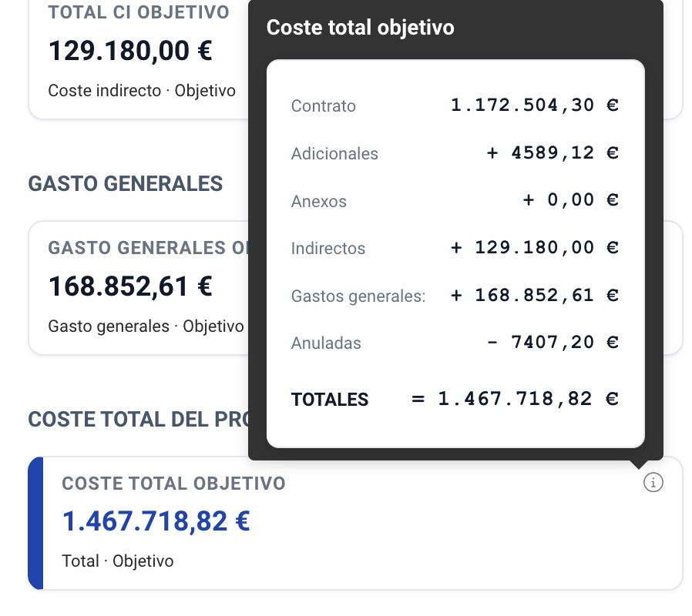This screenshot has height=616, width=692.
Task: Select the TOTALES label in the breakdown
Action: tap(329, 400)
